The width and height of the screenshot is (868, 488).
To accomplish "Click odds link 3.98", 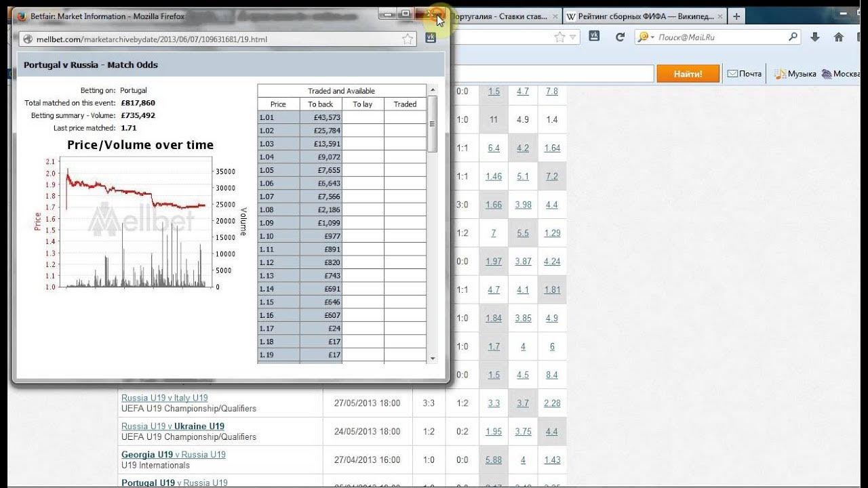I will [x=523, y=205].
